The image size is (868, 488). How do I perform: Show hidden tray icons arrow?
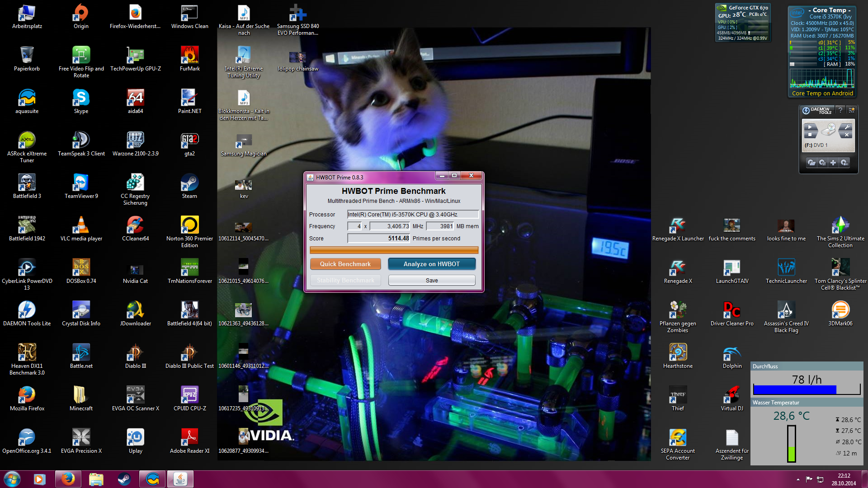(798, 479)
